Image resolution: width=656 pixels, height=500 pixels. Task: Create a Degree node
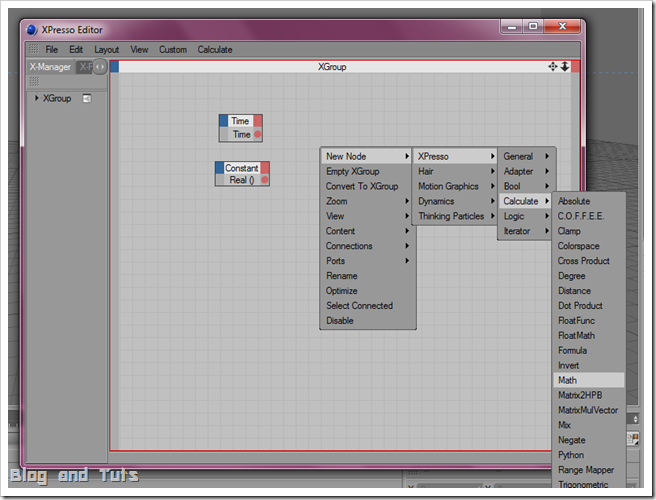[x=589, y=276]
